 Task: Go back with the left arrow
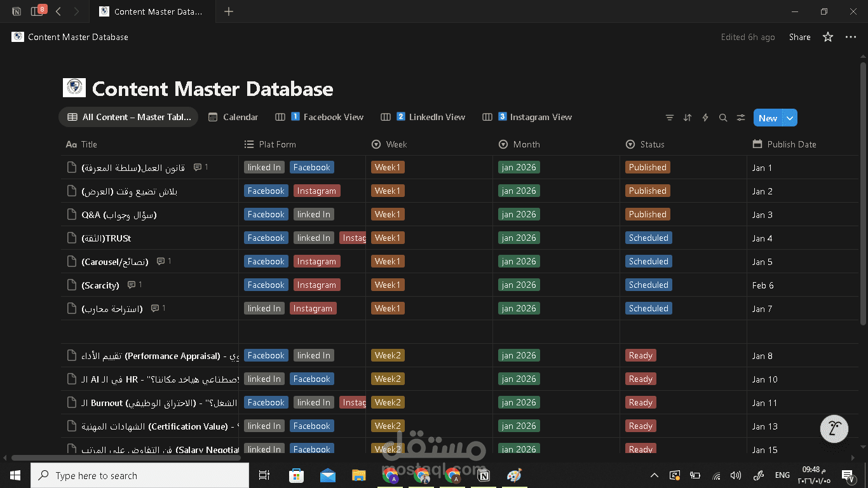click(x=58, y=11)
